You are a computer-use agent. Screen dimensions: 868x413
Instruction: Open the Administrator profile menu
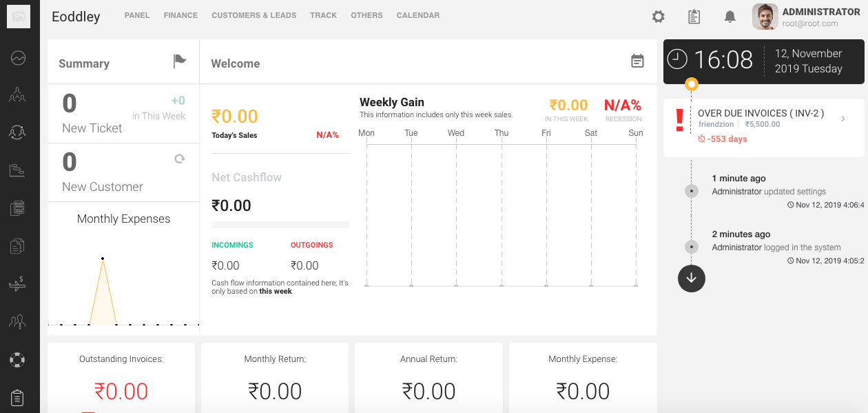click(x=806, y=17)
